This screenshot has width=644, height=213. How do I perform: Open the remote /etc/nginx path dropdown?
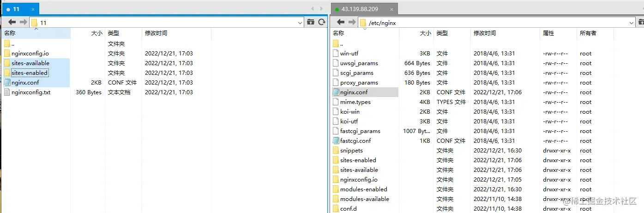(632, 22)
